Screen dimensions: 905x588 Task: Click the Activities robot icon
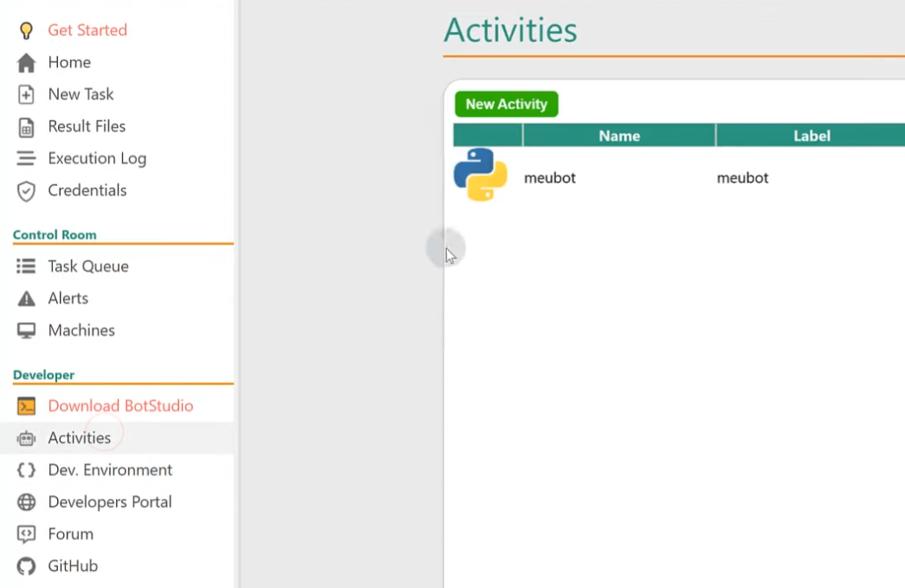[x=26, y=438]
